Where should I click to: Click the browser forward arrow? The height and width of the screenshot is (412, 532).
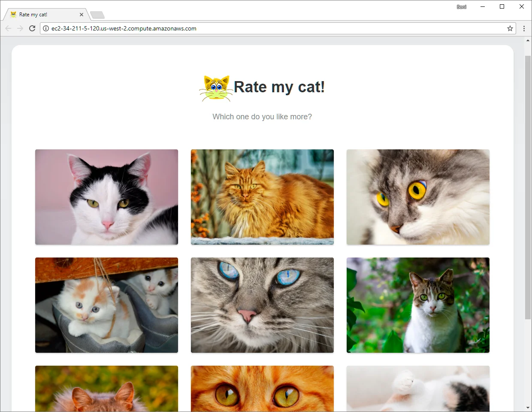[20, 28]
